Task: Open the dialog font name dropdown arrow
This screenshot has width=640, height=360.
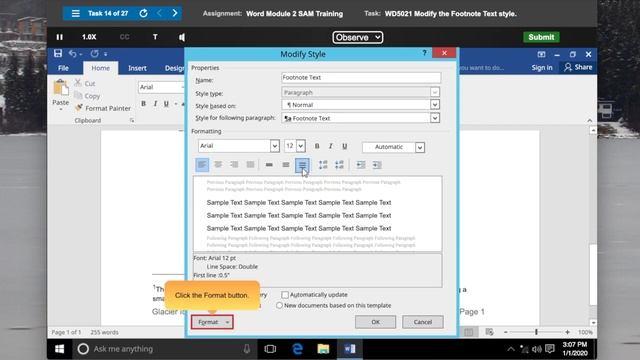Action: (x=274, y=146)
